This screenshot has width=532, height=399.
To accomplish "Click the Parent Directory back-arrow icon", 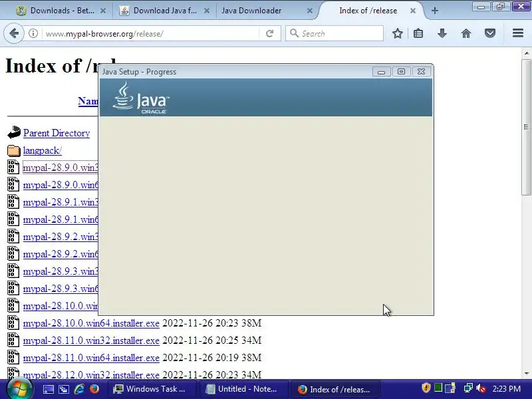I will pyautogui.click(x=14, y=132).
